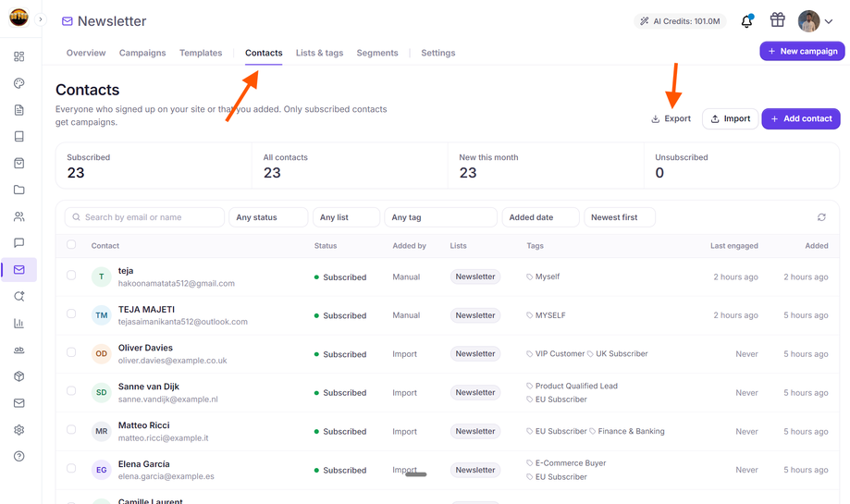Check the box for contact teja

[x=71, y=276]
